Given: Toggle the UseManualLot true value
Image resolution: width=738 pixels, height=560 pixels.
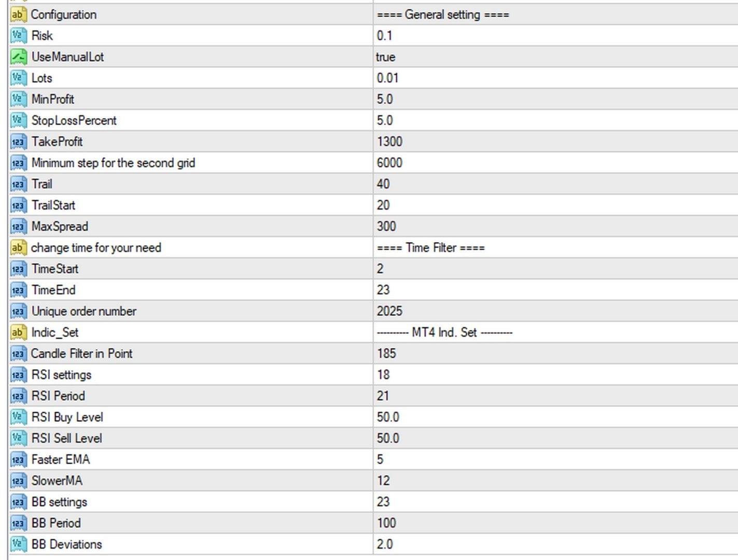Looking at the screenshot, I should pyautogui.click(x=386, y=57).
